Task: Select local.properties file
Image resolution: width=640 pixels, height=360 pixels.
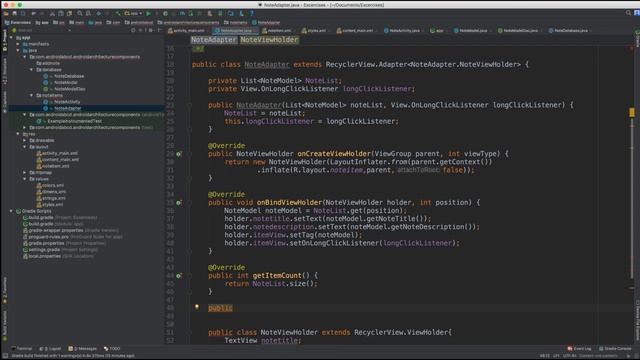Action: tap(44, 256)
